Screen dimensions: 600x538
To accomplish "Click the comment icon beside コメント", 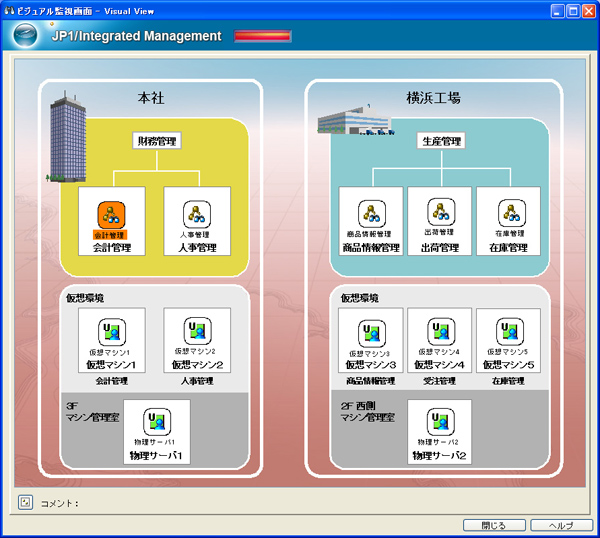I will pos(26,502).
